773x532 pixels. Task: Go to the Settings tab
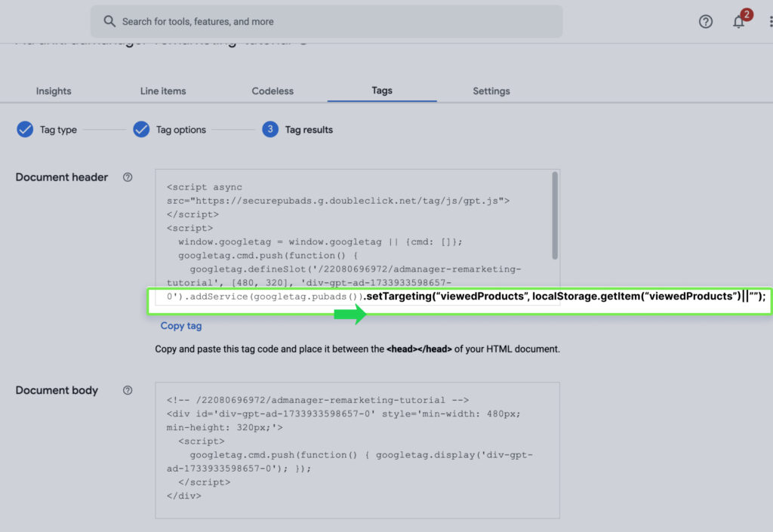pyautogui.click(x=491, y=91)
